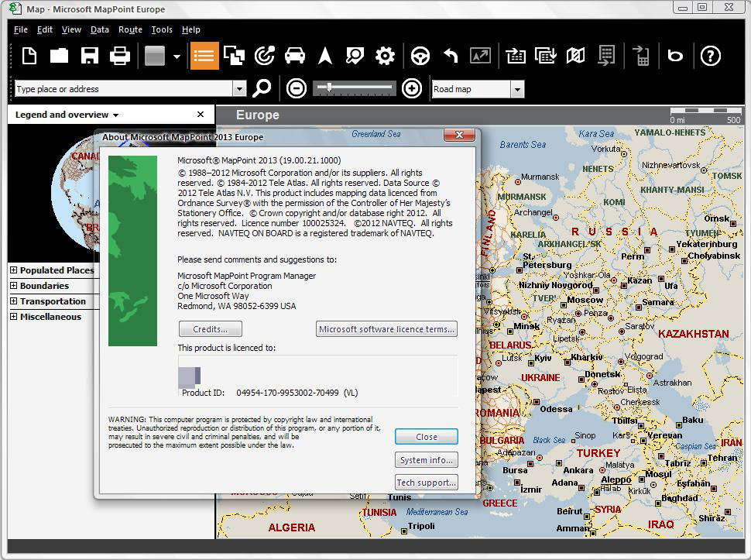Click the Europe map title
This screenshot has width=751, height=560.
258,115
